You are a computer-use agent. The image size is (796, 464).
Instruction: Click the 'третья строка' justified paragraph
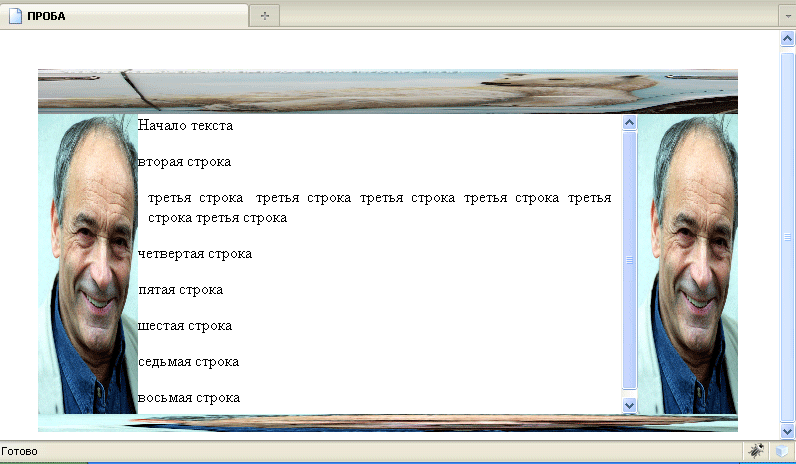[379, 208]
